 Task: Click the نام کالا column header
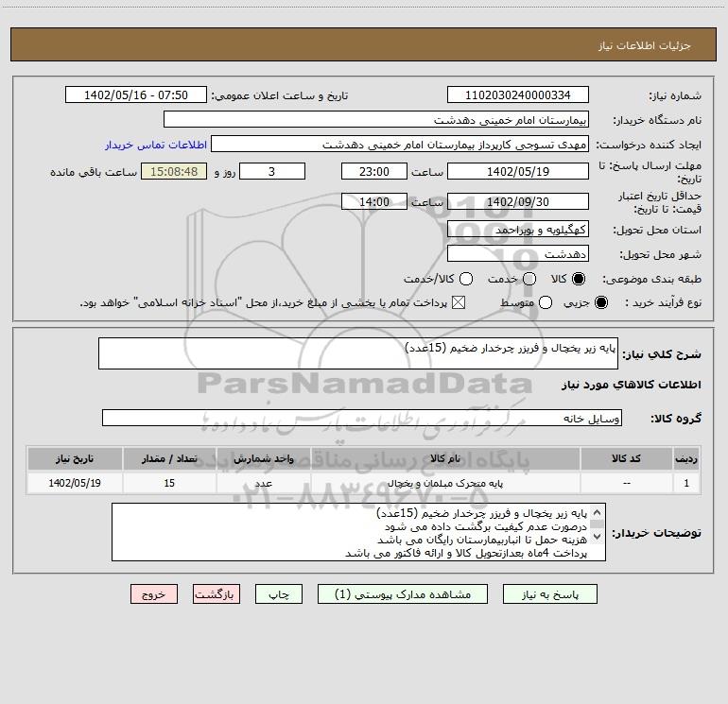[x=445, y=459]
